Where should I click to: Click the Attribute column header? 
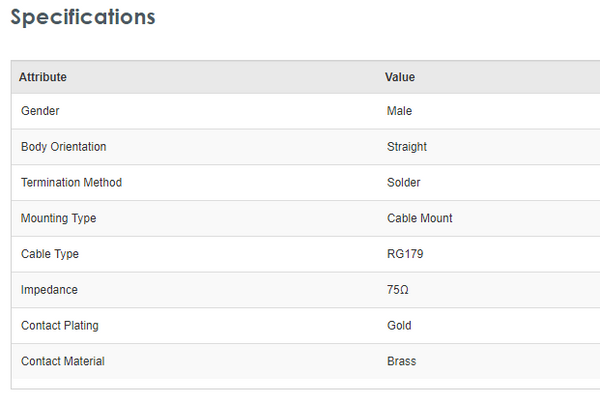click(43, 77)
